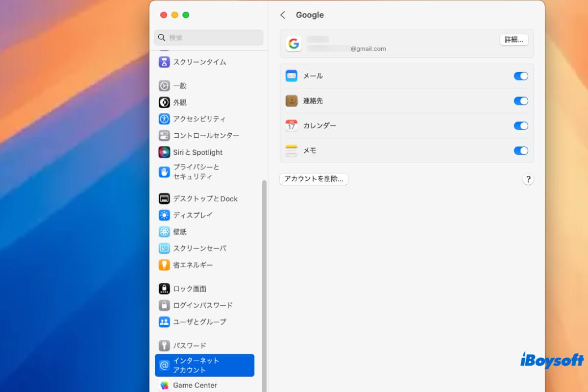The width and height of the screenshot is (588, 392).
Task: Disable カレンダー syncing
Action: (521, 126)
